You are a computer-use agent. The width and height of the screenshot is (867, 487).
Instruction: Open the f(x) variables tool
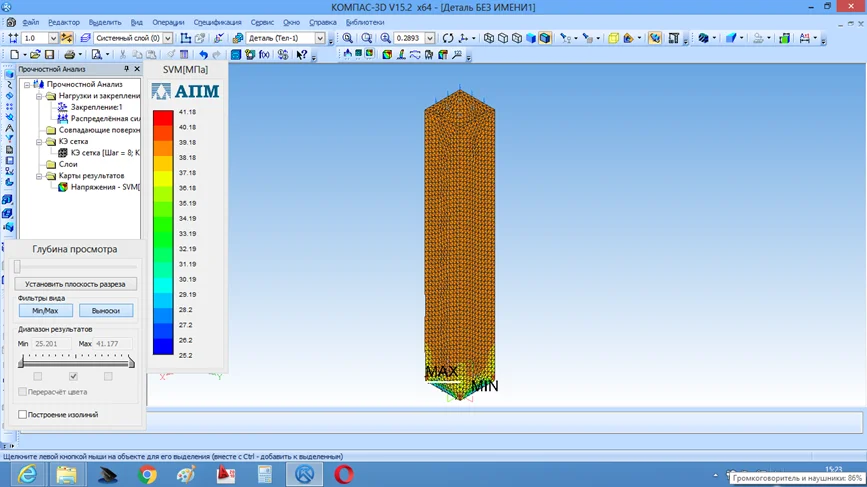click(265, 55)
